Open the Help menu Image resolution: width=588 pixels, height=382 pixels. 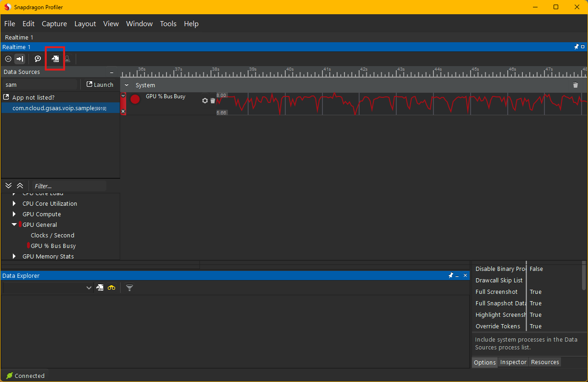[x=191, y=23]
